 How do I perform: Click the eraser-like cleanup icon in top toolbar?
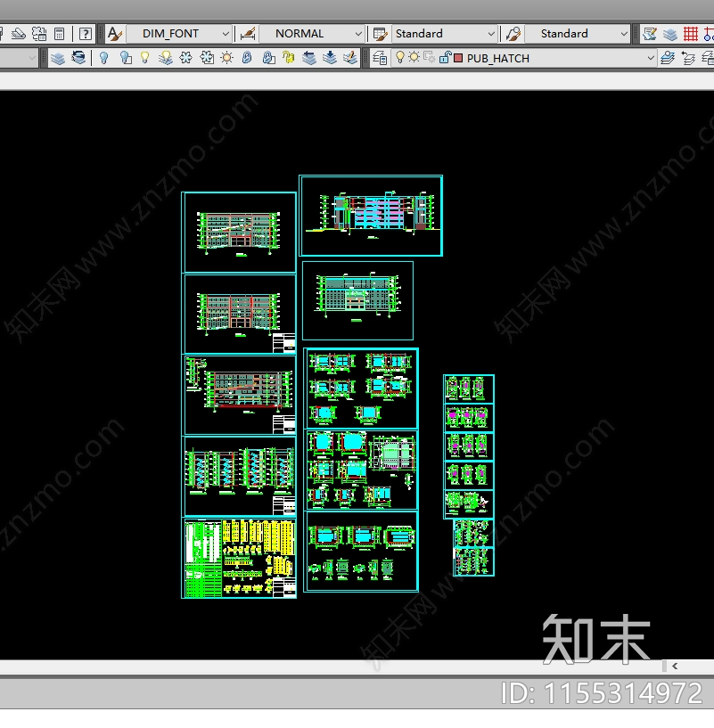(18, 34)
